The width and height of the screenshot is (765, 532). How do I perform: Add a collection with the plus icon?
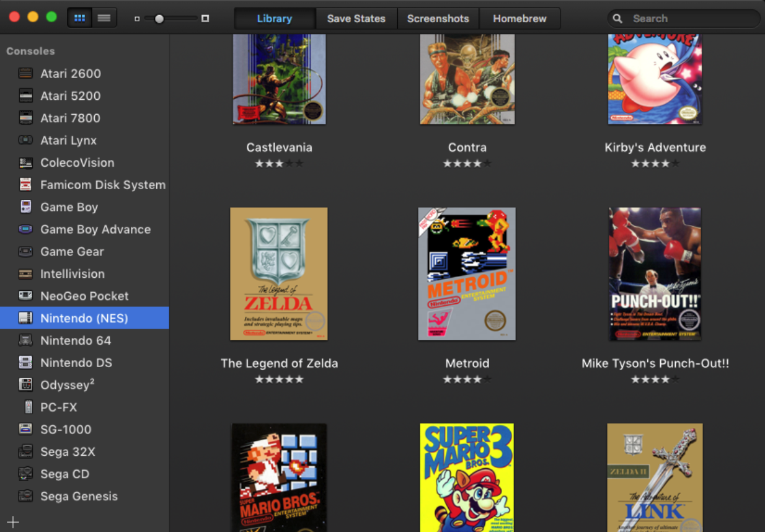[13, 523]
